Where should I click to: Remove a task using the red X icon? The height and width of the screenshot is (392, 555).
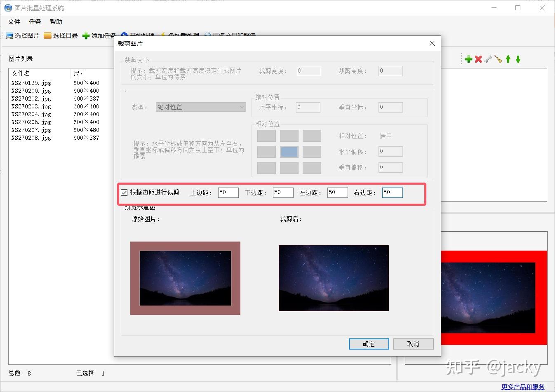coord(478,59)
